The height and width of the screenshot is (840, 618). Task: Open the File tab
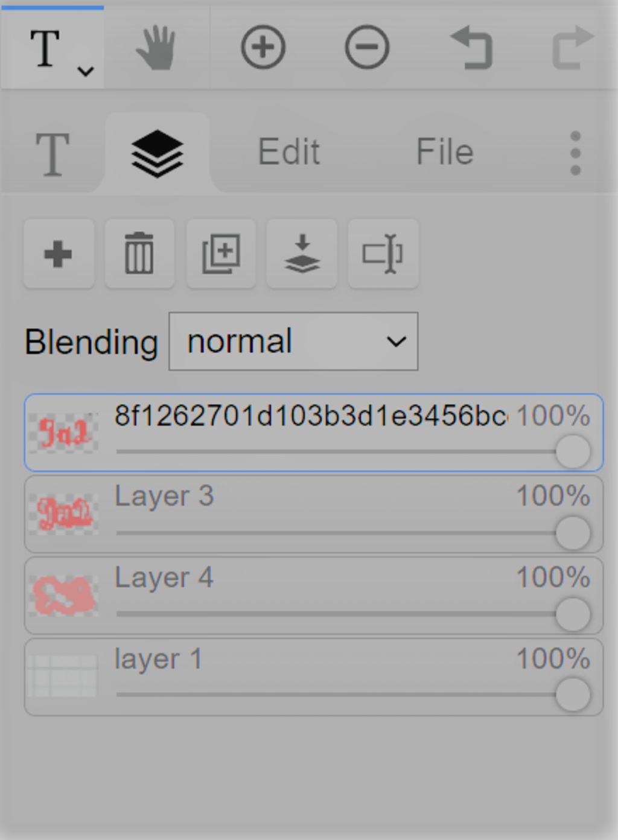tap(445, 151)
